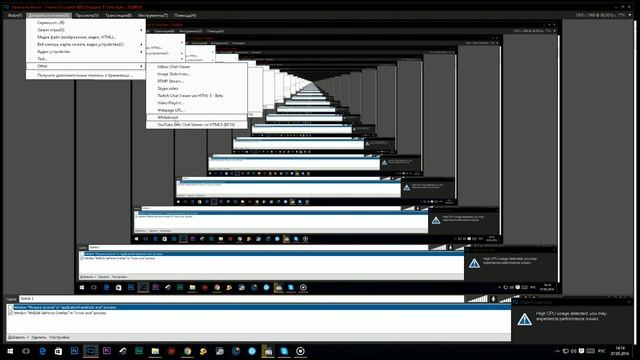Mute the microphone icon
The image size is (640, 360).
(493, 299)
